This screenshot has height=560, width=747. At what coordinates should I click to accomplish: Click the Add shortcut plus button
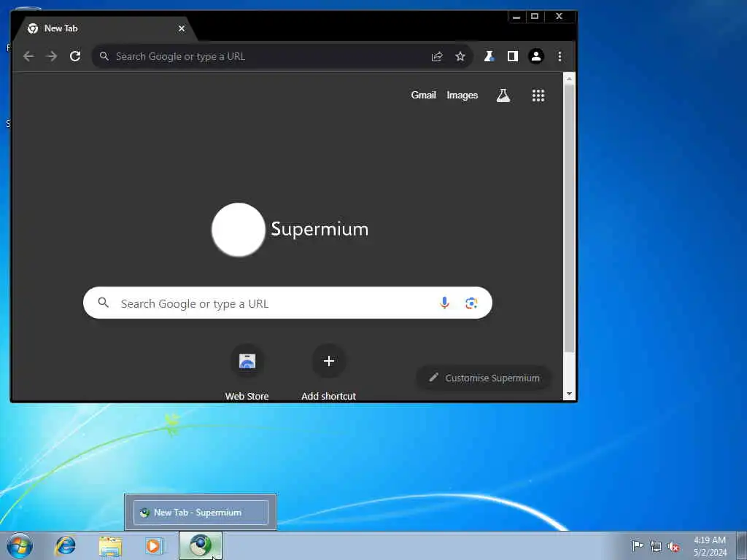tap(329, 361)
